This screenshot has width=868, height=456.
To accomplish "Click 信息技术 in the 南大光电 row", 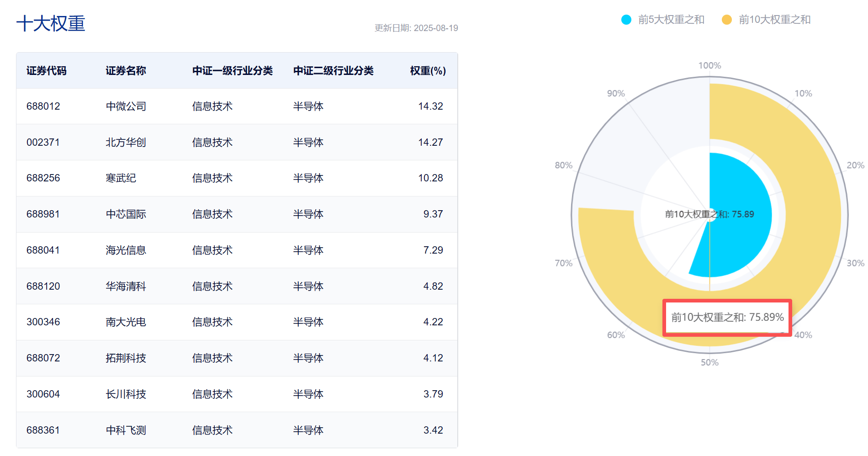I will click(212, 322).
